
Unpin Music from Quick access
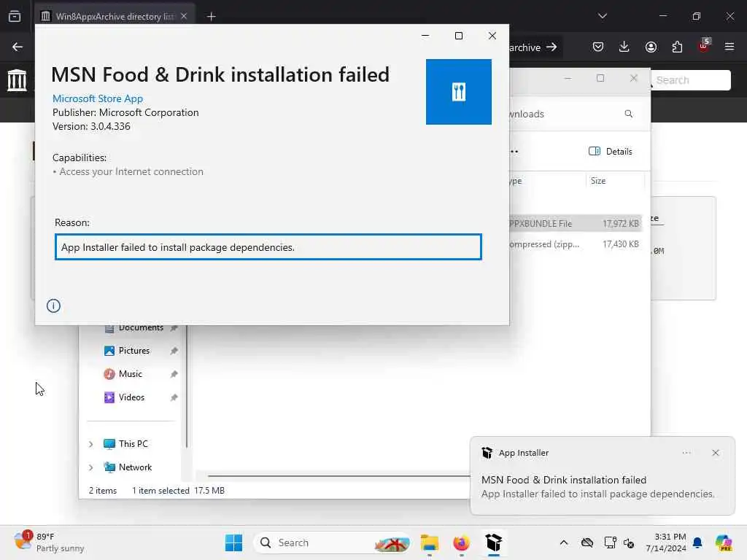(174, 374)
